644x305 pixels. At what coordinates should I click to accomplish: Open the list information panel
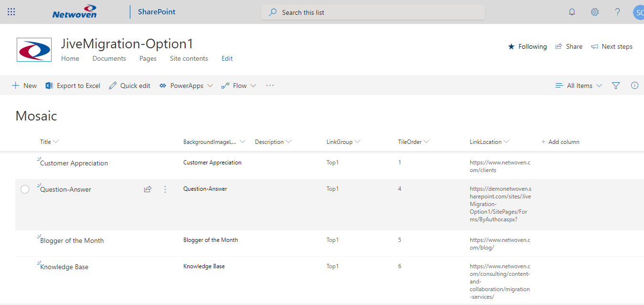tap(634, 85)
